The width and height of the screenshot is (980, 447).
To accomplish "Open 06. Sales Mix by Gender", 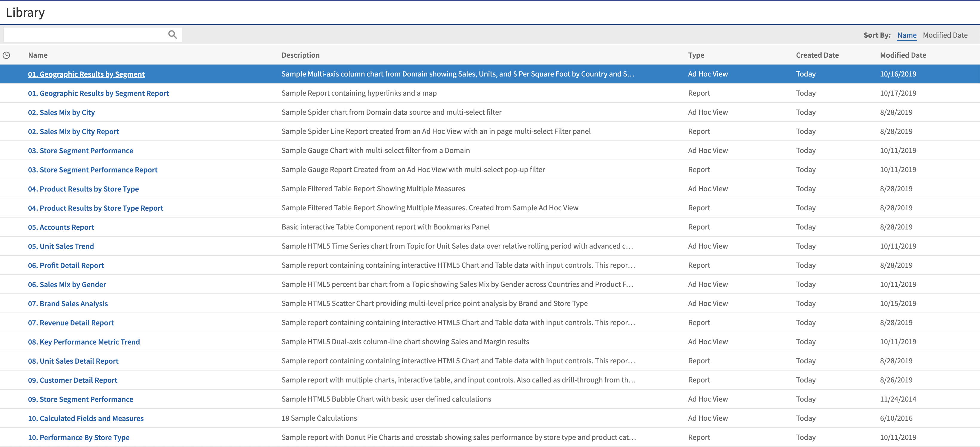I will pos(67,284).
